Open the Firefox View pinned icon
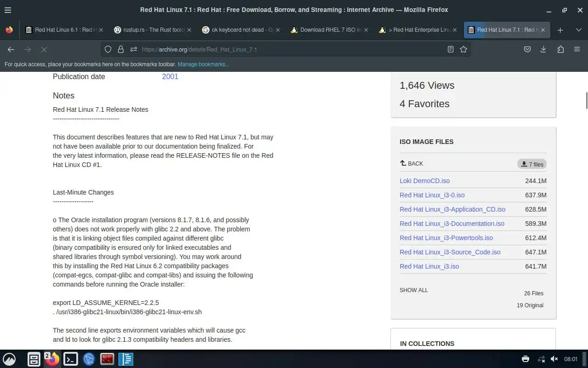Image resolution: width=588 pixels, height=368 pixels. [9, 30]
